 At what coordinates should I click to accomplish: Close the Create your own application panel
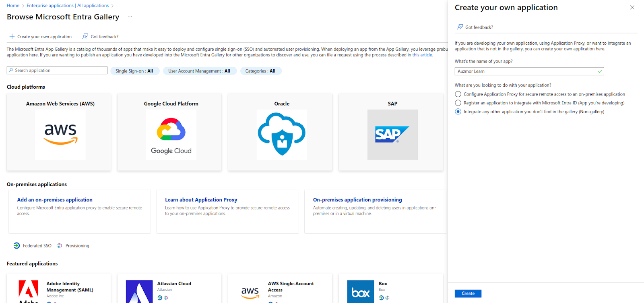click(632, 7)
